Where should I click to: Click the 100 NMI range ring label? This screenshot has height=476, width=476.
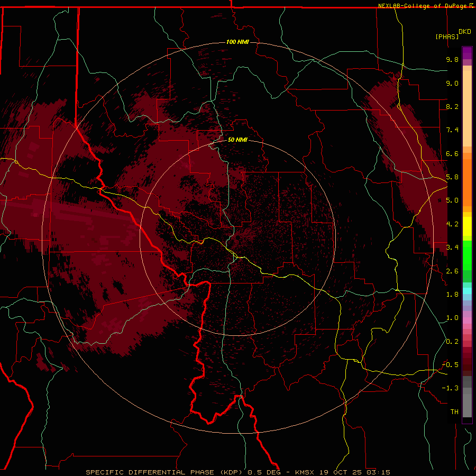coord(237,42)
